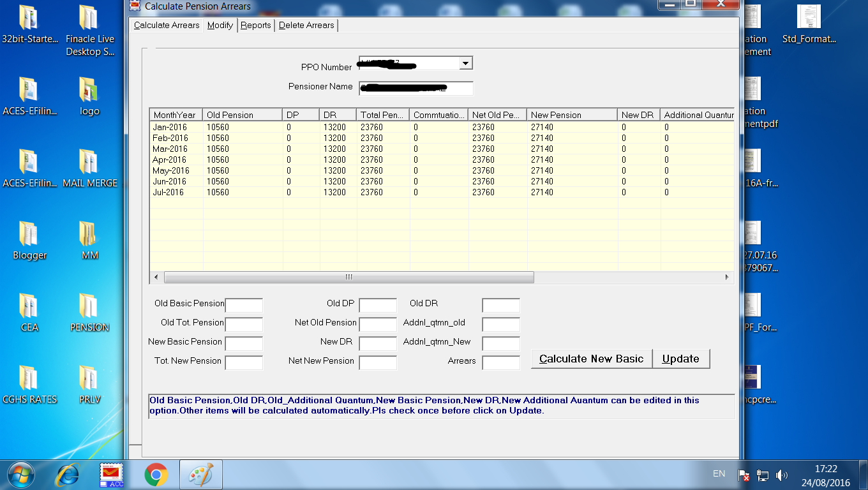The height and width of the screenshot is (490, 868).
Task: Click the Update button
Action: pos(680,359)
